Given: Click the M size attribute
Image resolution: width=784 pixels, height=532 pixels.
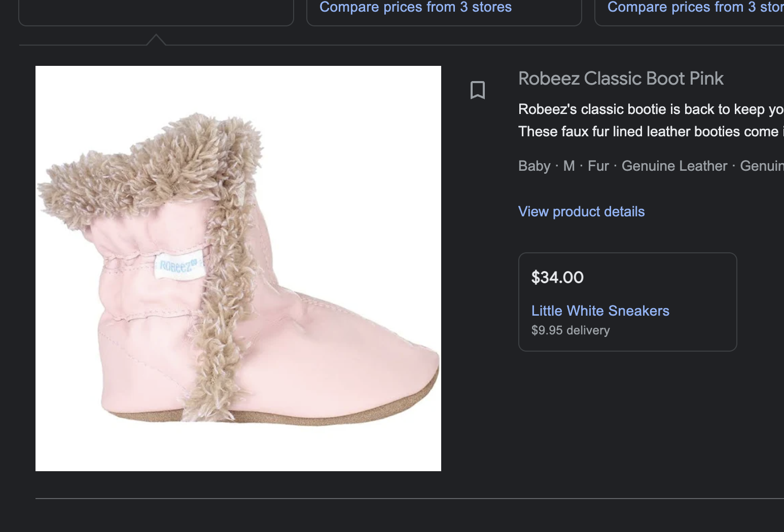Looking at the screenshot, I should coord(569,166).
